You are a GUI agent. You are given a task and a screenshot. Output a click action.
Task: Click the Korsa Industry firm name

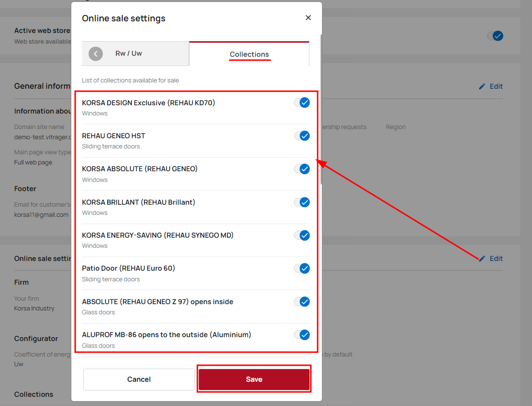(x=34, y=309)
